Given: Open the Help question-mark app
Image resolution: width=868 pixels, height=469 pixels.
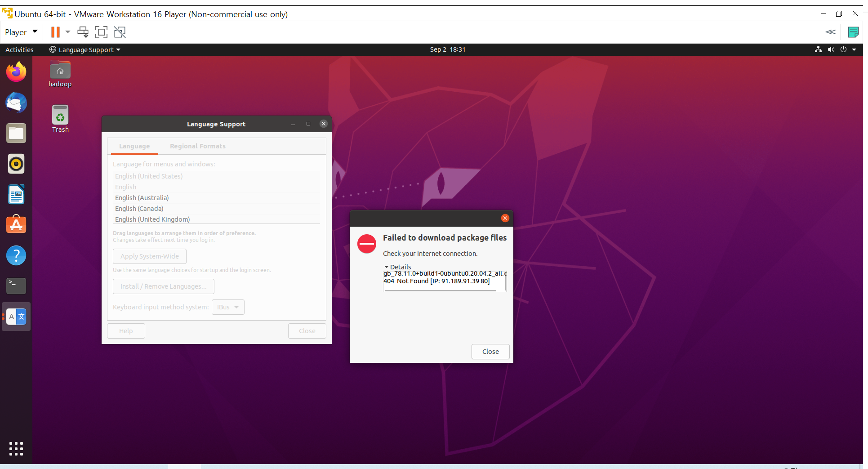Looking at the screenshot, I should pyautogui.click(x=16, y=255).
